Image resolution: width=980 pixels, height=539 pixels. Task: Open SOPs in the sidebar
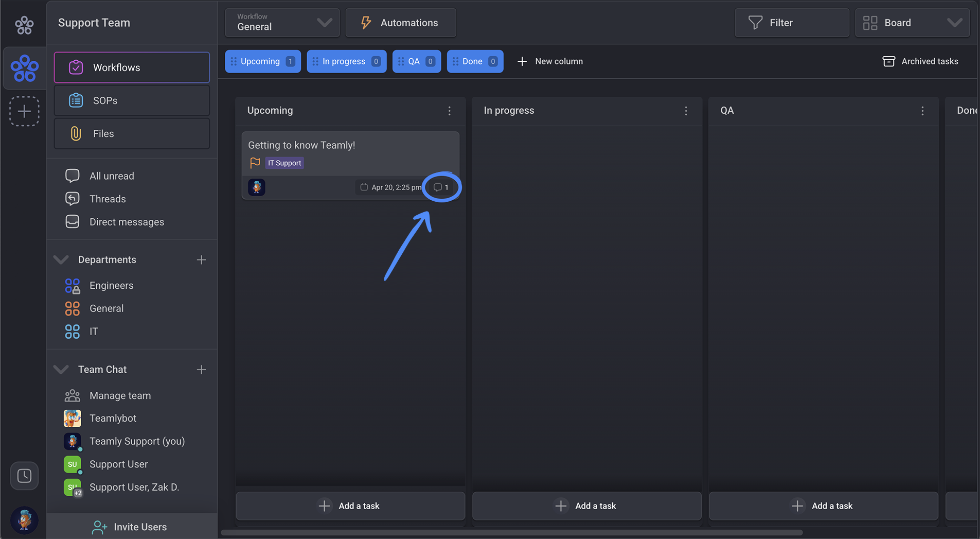pyautogui.click(x=132, y=100)
